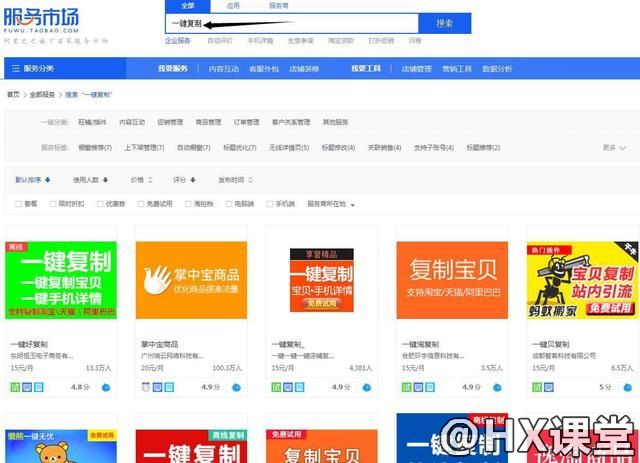Click the mobile-version icon on 掌中宝商品 card
The image size is (640, 463).
169,387
